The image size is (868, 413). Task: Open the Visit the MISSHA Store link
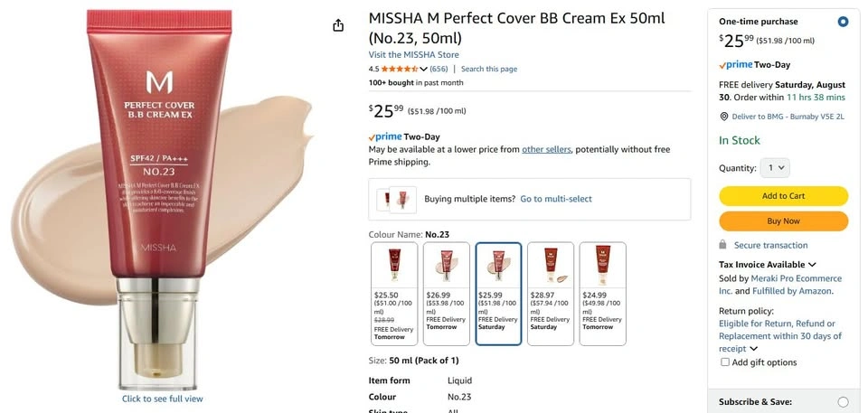click(413, 55)
